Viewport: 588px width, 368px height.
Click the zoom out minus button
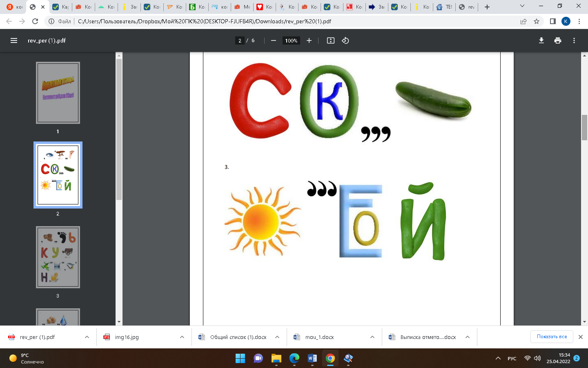coord(274,40)
